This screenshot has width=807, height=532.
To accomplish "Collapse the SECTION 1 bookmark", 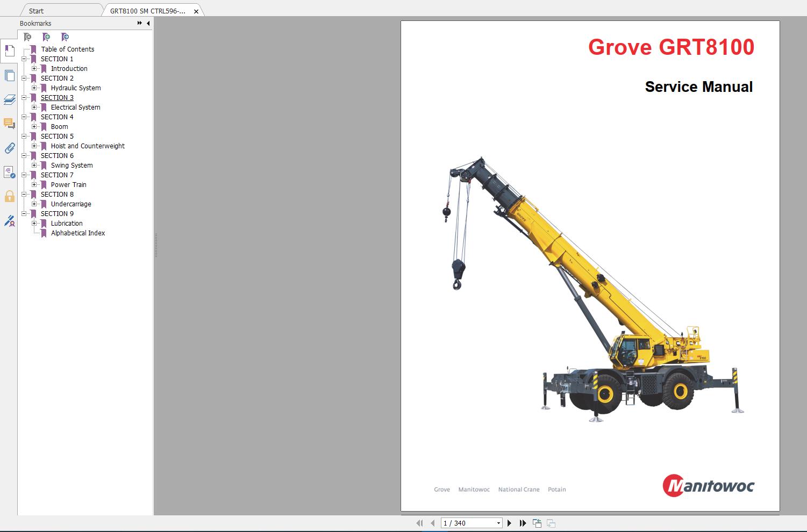I will pos(24,59).
